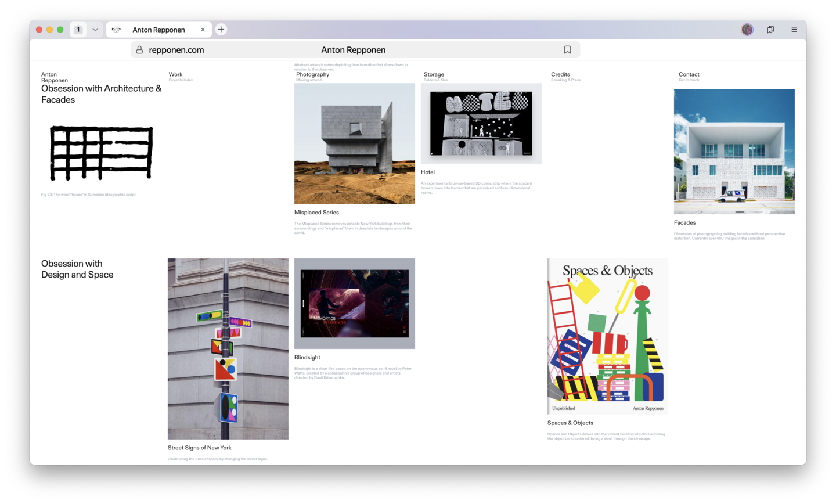Open the Facades white building thumbnail

click(734, 151)
